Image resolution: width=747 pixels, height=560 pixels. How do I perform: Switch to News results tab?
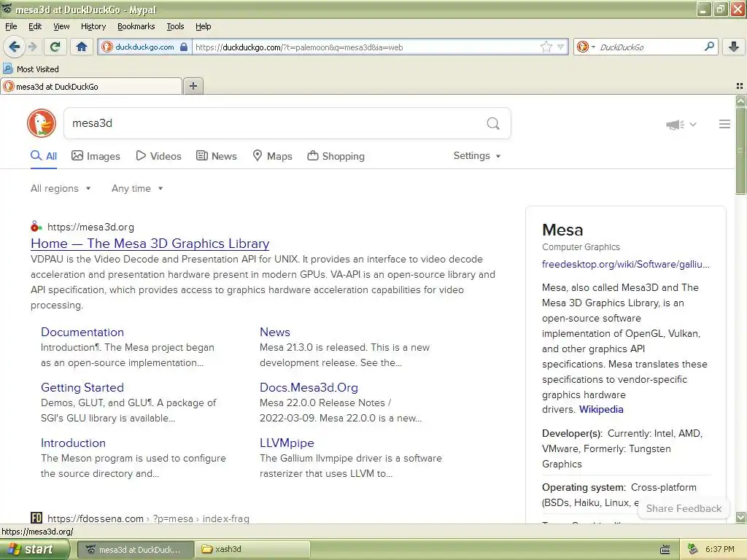(216, 156)
